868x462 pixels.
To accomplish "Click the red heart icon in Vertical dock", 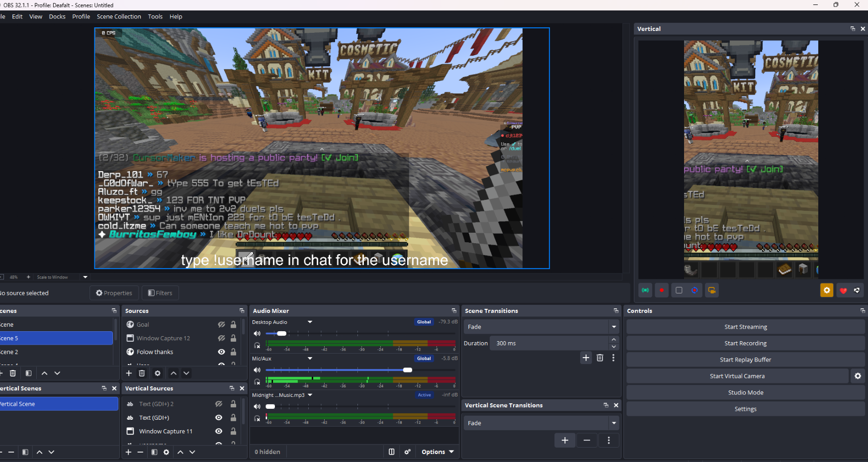I will 843,290.
